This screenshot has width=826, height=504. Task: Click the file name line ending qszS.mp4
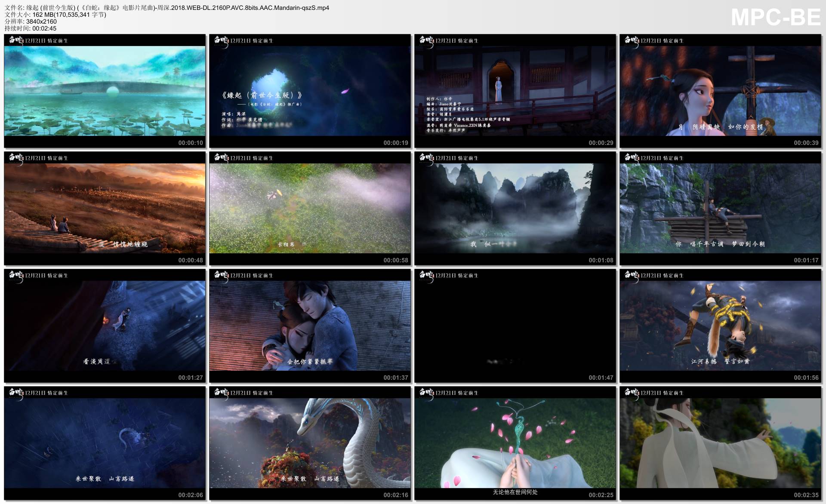pyautogui.click(x=167, y=8)
